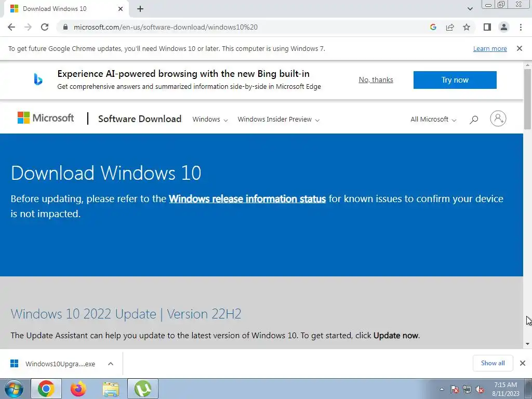Sign in with the account icon
The height and width of the screenshot is (399, 532).
pyautogui.click(x=498, y=118)
